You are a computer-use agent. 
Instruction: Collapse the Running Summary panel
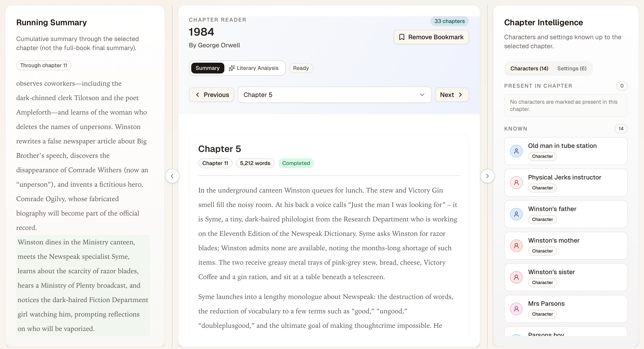[172, 176]
